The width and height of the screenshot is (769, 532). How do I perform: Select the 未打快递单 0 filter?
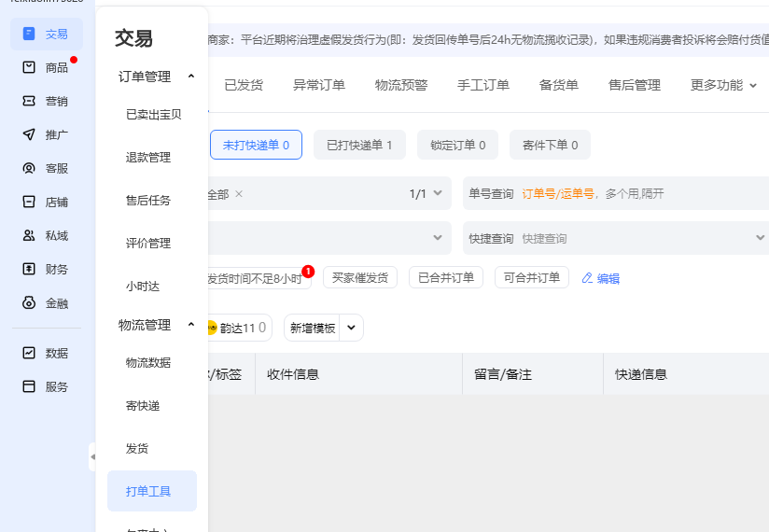pos(256,145)
